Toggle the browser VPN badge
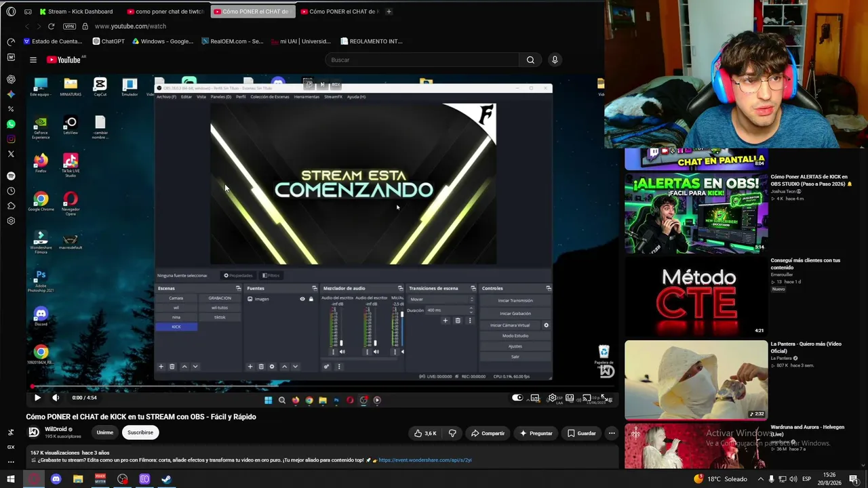The height and width of the screenshot is (488, 868). (69, 26)
